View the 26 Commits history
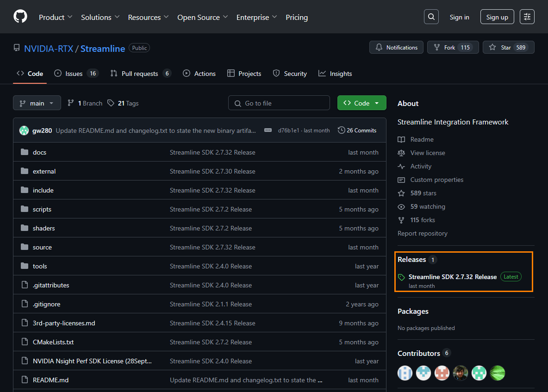The height and width of the screenshot is (392, 548). pos(357,131)
